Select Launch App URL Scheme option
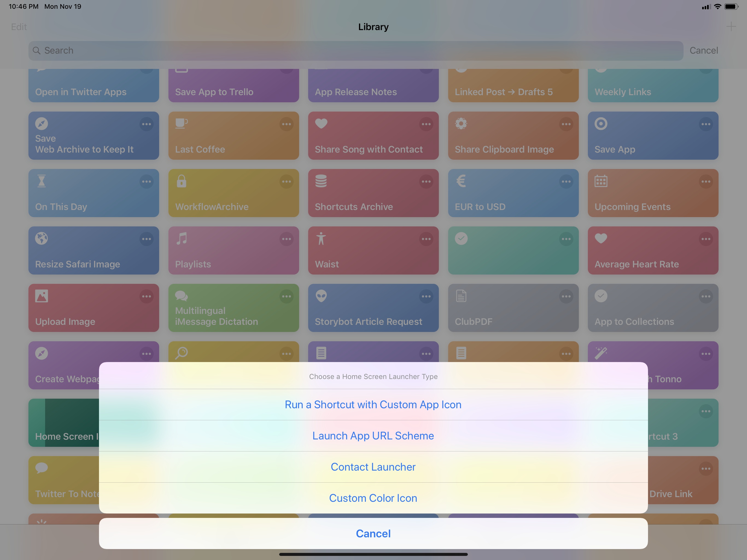Screen dimensions: 747x560 [373, 435]
